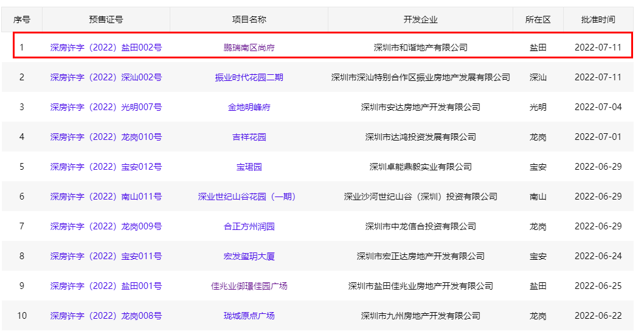Select developer cell 深圳市和谐地产有限公司
The width and height of the screenshot is (644, 334).
pos(421,47)
